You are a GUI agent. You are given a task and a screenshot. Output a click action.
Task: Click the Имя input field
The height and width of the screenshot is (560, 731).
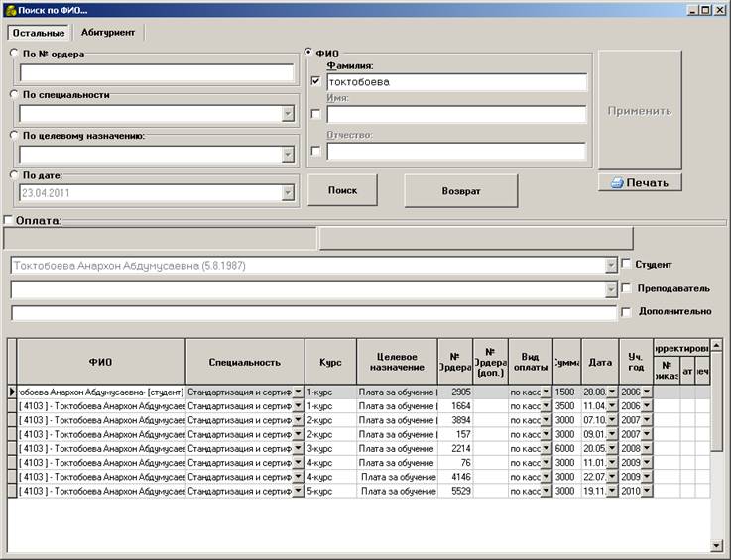[457, 114]
